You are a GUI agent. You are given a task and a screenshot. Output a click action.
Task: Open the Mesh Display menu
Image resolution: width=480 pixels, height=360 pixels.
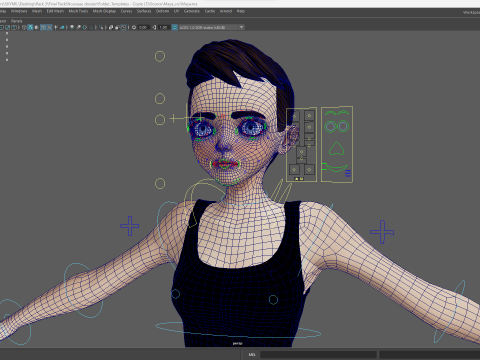pyautogui.click(x=104, y=11)
